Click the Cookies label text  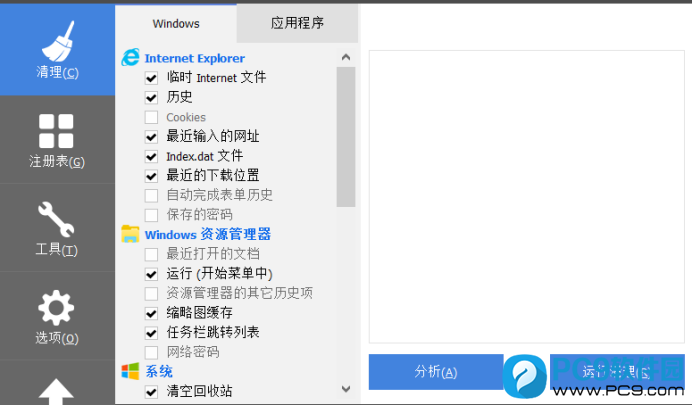click(186, 118)
